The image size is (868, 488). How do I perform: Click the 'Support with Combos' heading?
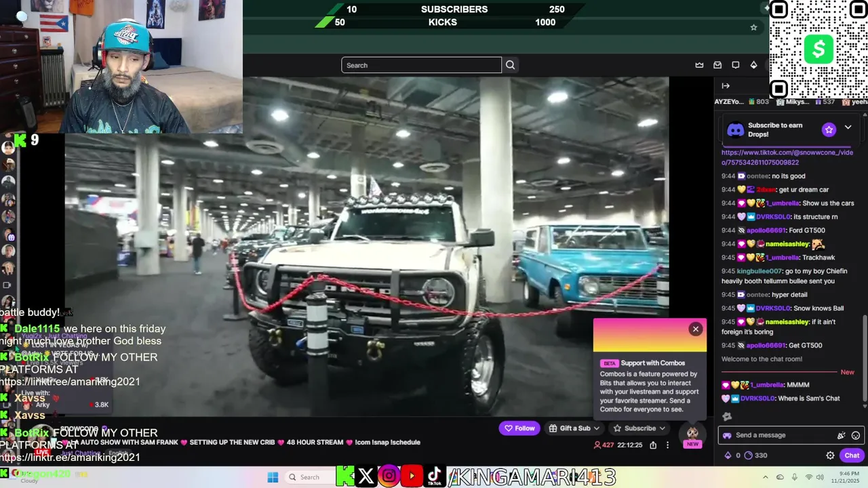653,363
